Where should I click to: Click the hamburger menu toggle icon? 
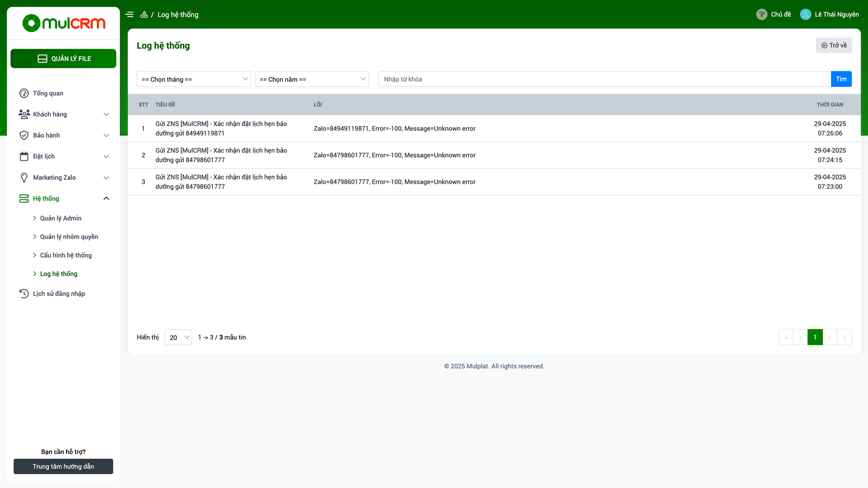point(129,14)
